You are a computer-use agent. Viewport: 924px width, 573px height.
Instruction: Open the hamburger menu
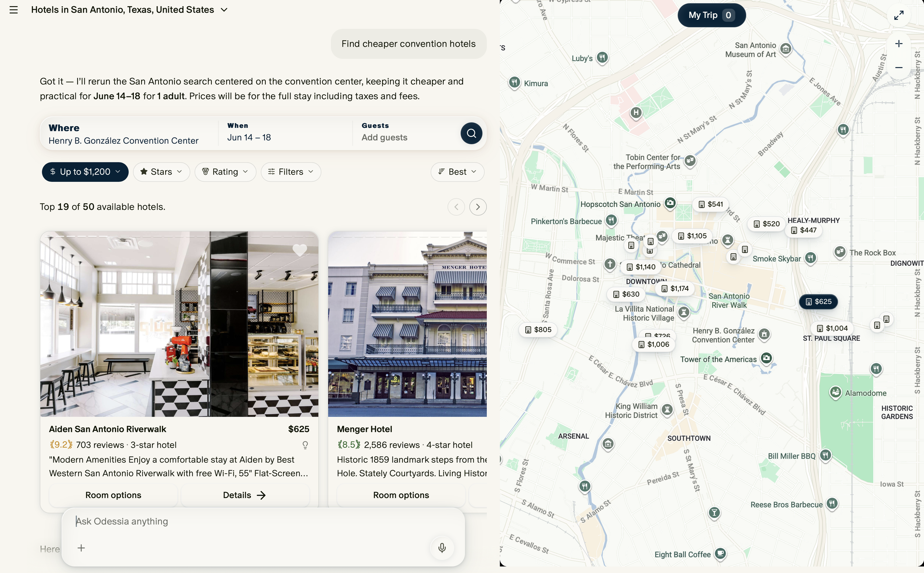coord(14,10)
